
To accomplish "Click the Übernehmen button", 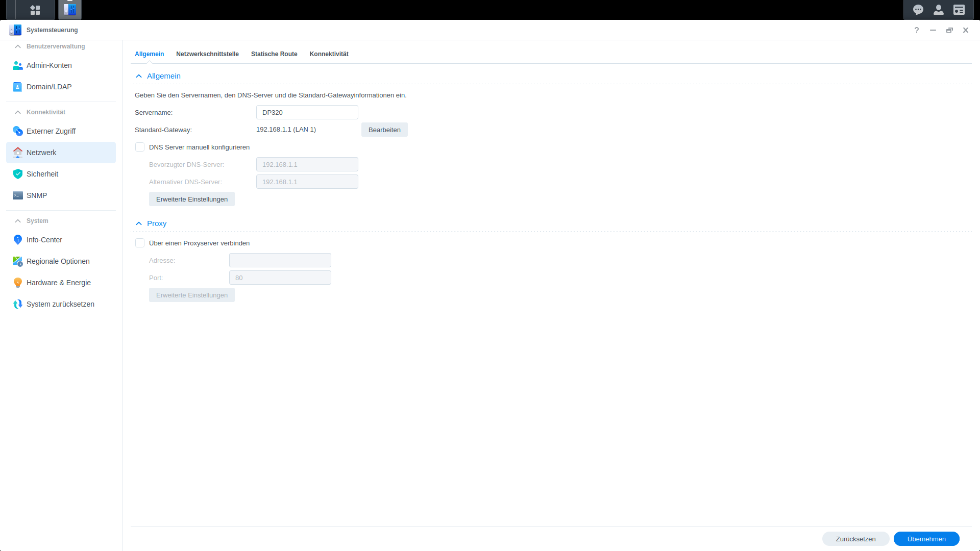I will [926, 539].
